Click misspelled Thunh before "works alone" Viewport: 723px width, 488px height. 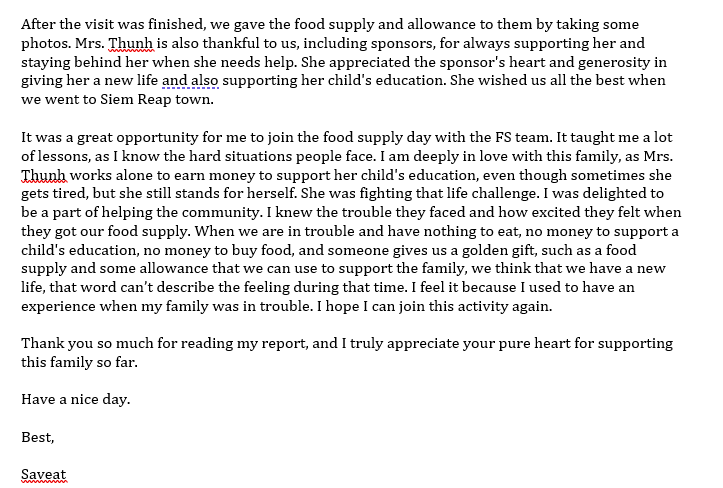44,175
